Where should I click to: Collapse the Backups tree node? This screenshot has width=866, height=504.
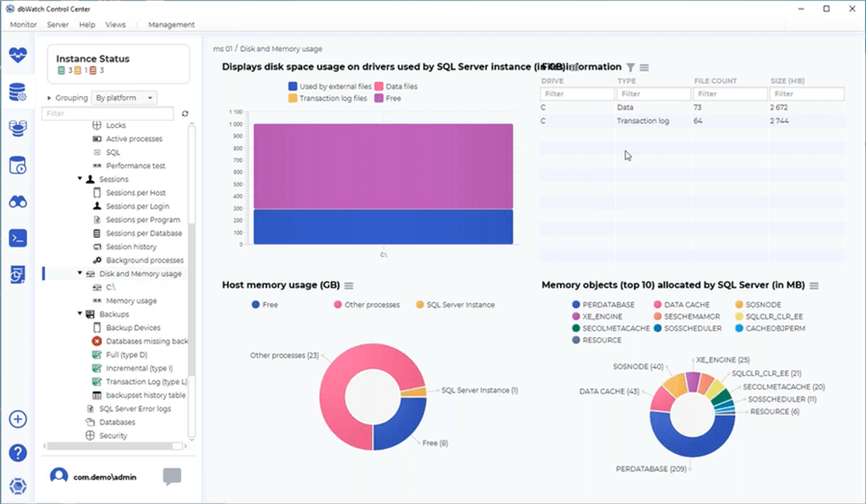click(80, 314)
